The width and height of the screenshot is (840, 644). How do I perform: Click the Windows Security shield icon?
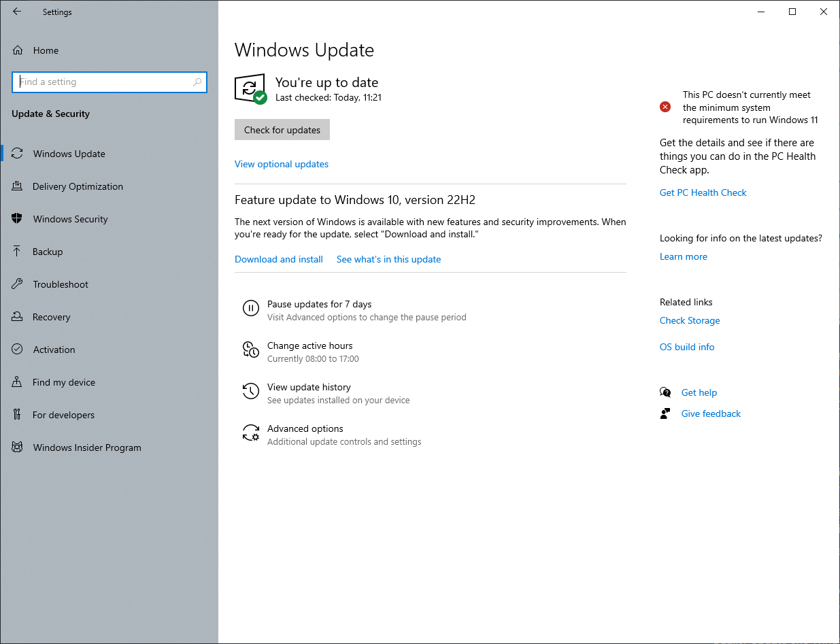tap(18, 219)
